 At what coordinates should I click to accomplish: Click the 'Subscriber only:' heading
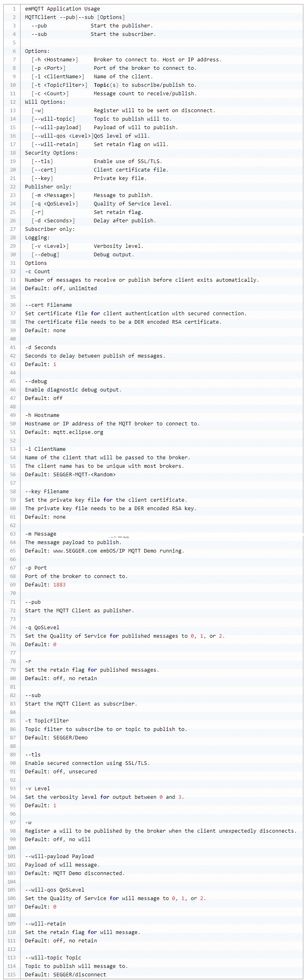[50, 229]
